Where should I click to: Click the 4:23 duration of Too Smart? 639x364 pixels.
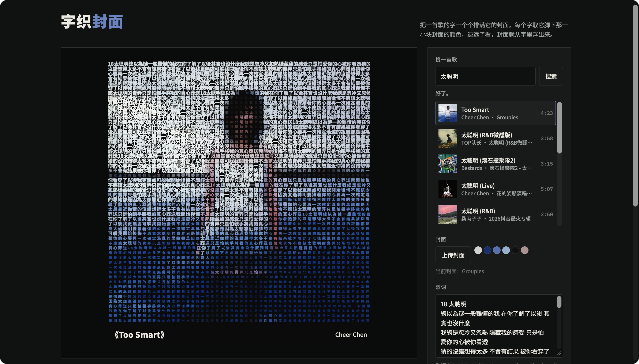click(x=546, y=113)
